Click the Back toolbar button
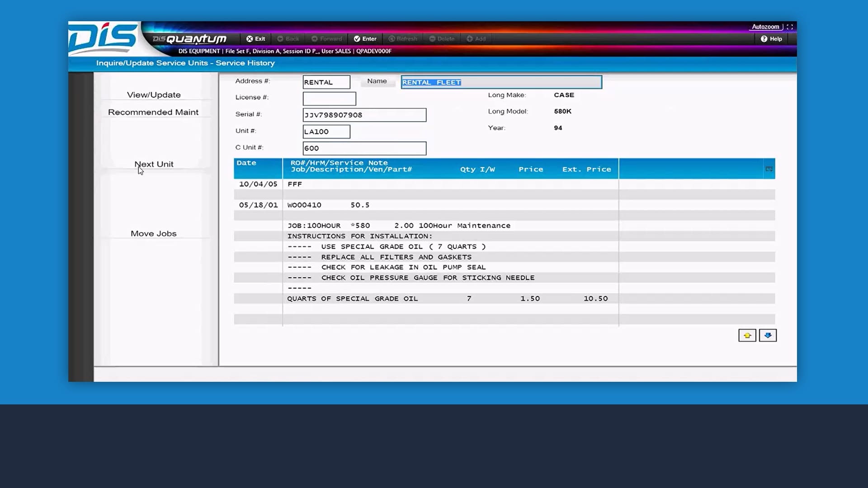This screenshot has height=488, width=868. click(288, 39)
